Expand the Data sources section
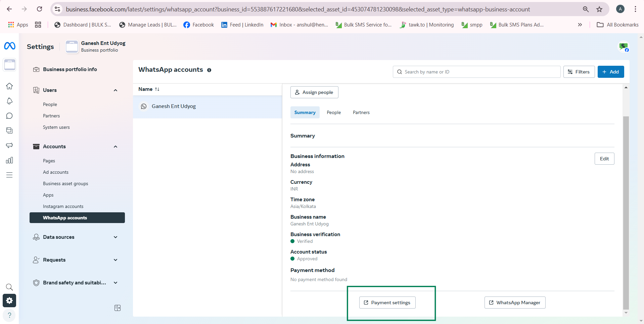The image size is (644, 324). click(x=77, y=237)
